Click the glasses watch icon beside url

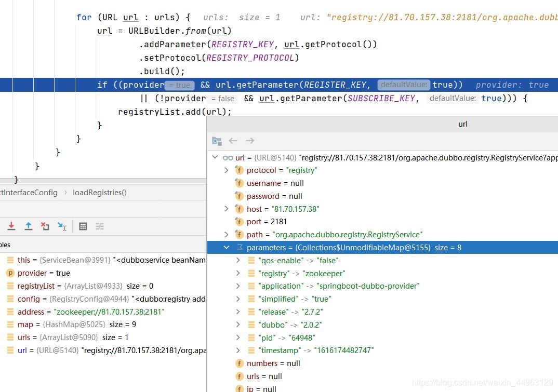(228, 158)
